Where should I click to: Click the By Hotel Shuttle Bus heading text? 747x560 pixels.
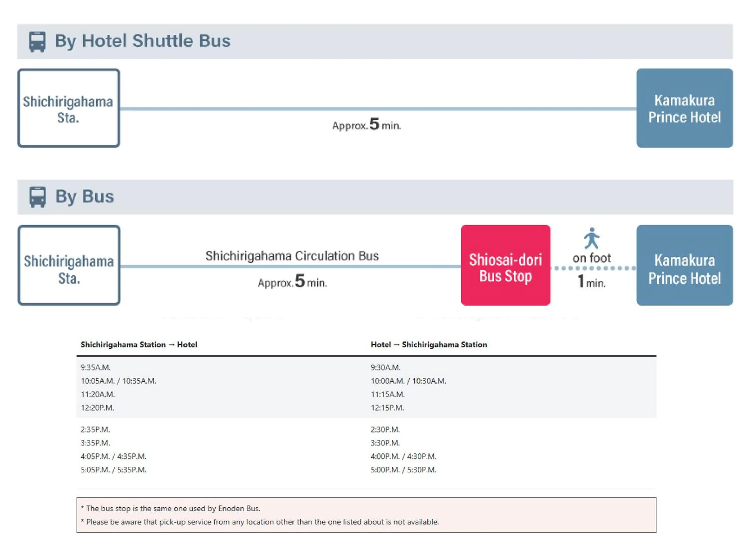coord(142,41)
